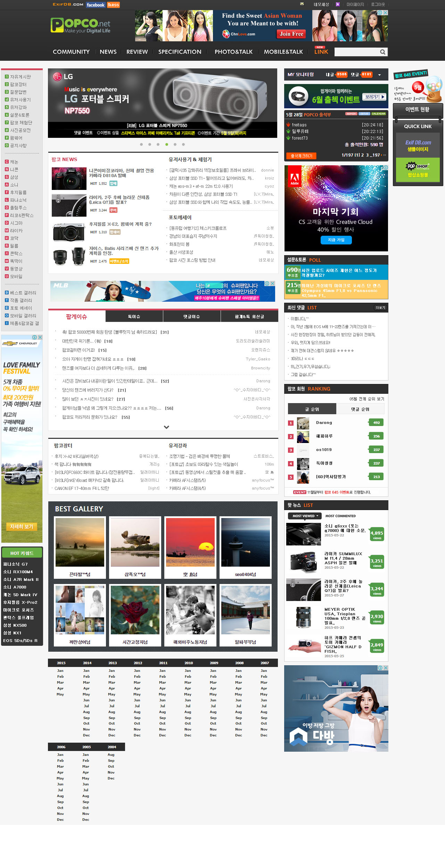
Task: Select the fifth carousel dot
Action: point(175,144)
